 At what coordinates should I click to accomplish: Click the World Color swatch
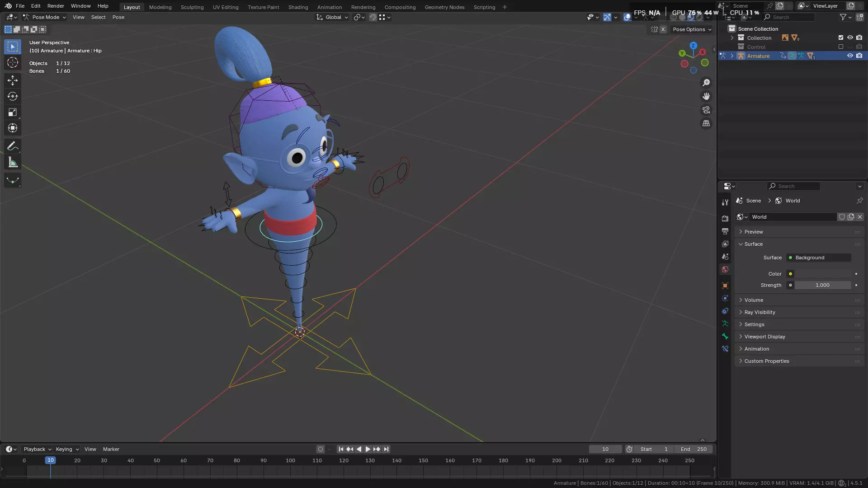823,274
